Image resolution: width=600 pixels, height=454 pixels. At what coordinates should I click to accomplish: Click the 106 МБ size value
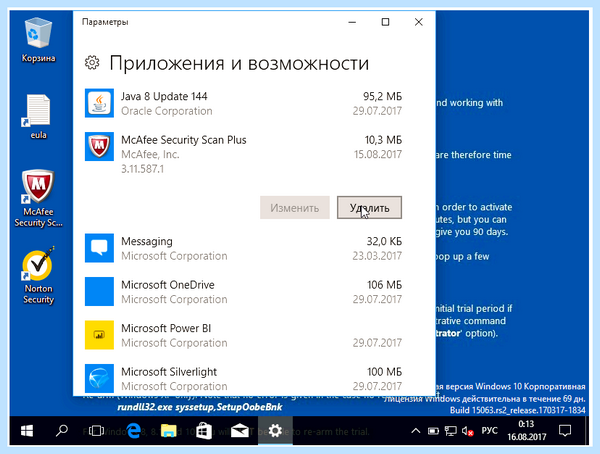385,285
